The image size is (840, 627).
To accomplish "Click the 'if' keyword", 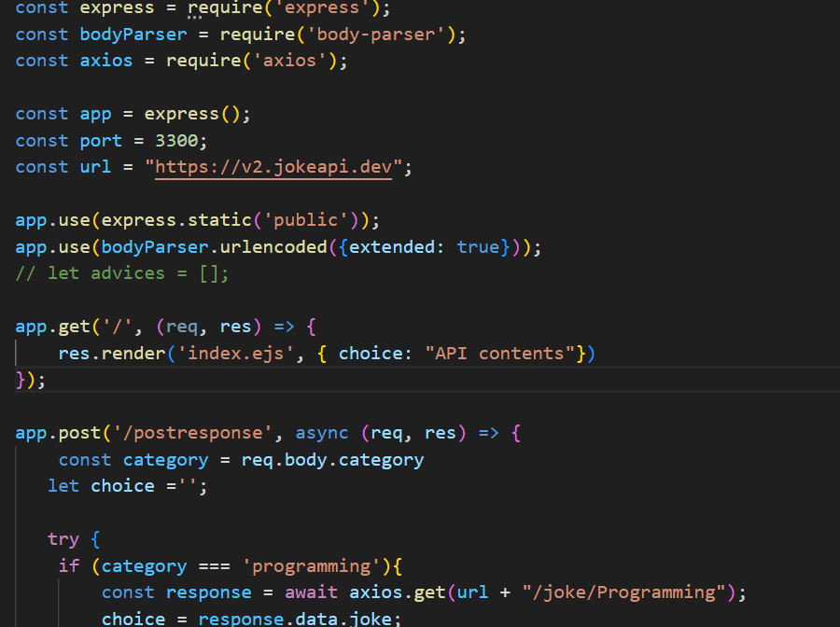I will (x=68, y=566).
